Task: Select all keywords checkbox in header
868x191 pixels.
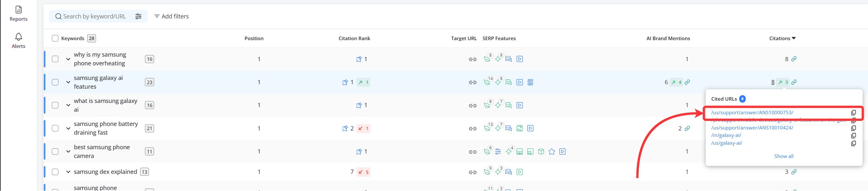Action: pos(55,38)
